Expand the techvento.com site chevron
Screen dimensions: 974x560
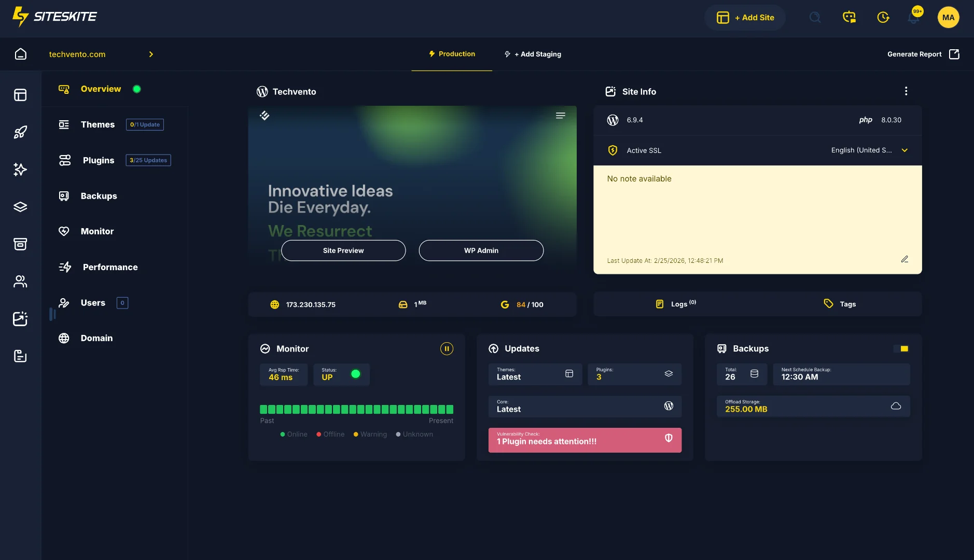(151, 54)
